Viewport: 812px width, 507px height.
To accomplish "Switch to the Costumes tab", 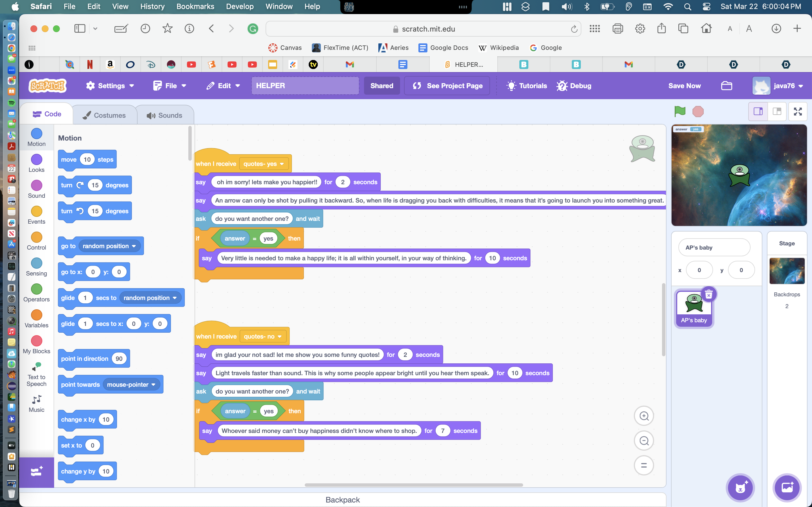I will tap(104, 115).
